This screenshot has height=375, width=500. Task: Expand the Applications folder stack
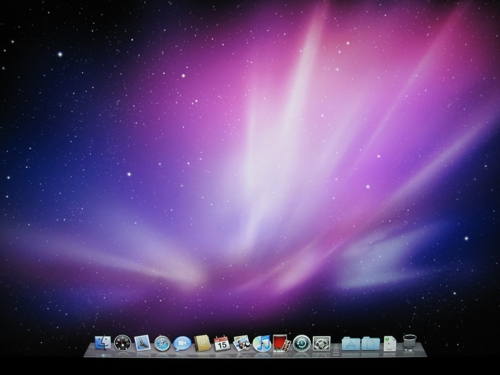(351, 344)
